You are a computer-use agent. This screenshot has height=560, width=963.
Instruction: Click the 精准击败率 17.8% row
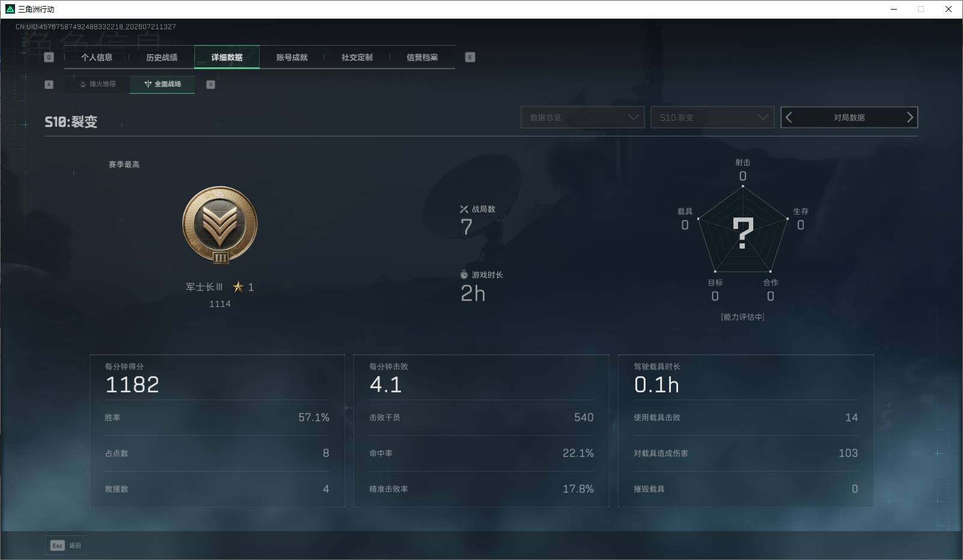coord(481,489)
